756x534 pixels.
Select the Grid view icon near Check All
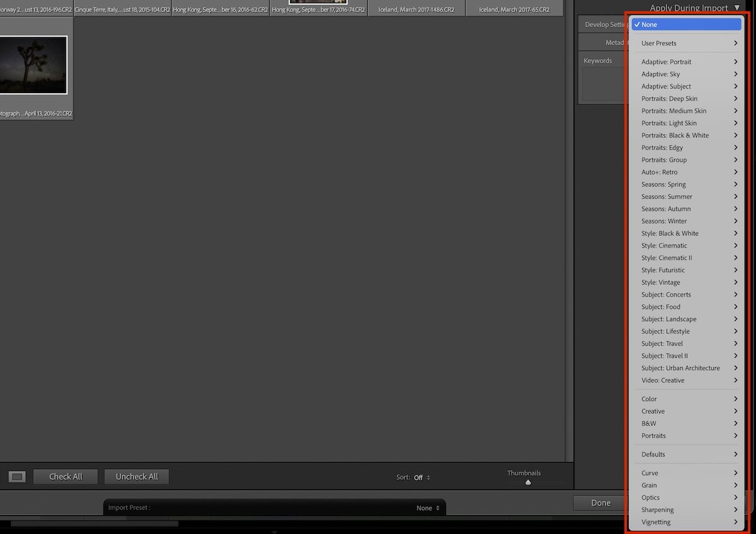[16, 477]
